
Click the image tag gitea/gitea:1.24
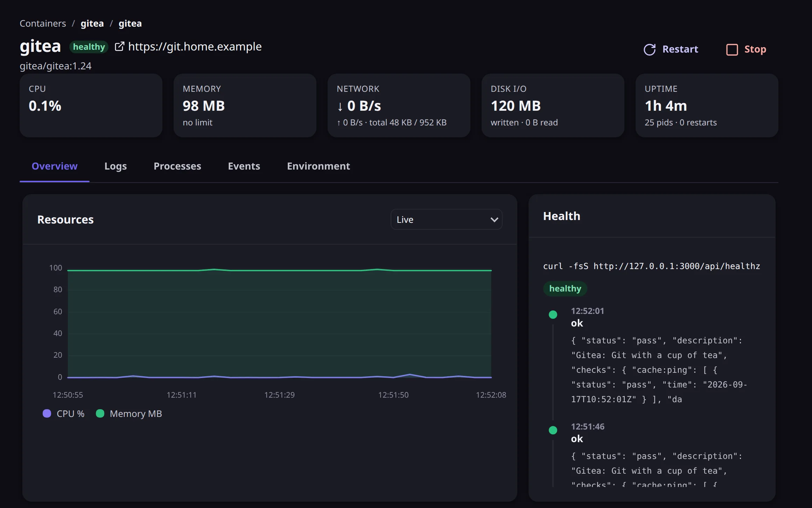pos(56,66)
